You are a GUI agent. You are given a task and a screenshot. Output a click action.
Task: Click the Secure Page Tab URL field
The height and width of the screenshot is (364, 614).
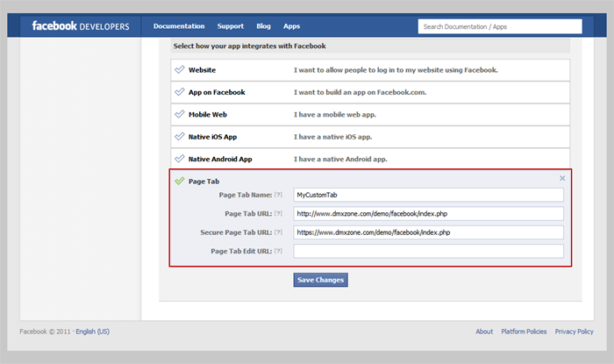pos(428,232)
